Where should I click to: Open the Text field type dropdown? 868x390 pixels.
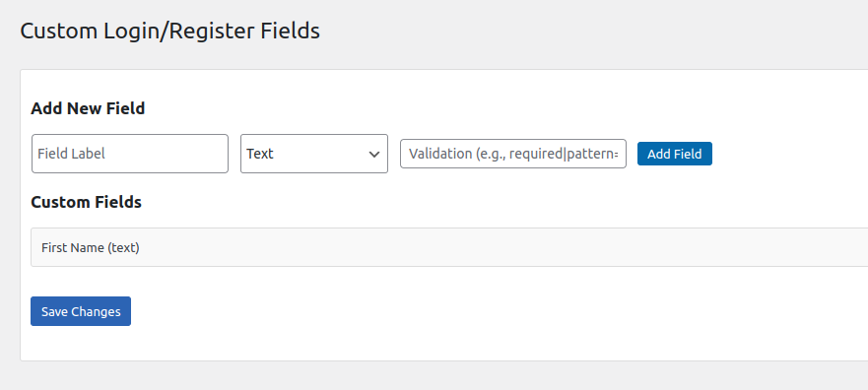coord(314,154)
